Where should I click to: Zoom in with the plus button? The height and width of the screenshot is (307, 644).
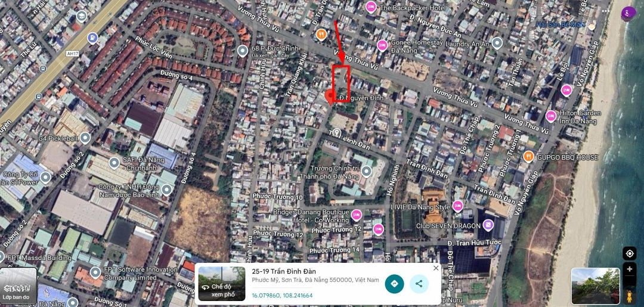click(x=629, y=269)
